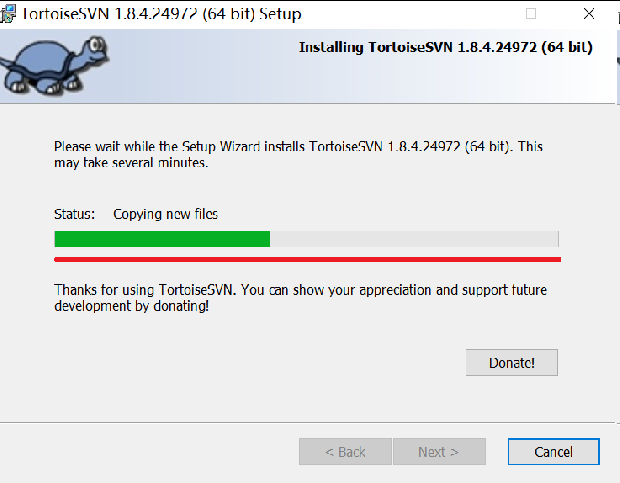Screen dimensions: 620x483
Task: Close the TortoiseSVN Setup window
Action: [x=589, y=14]
